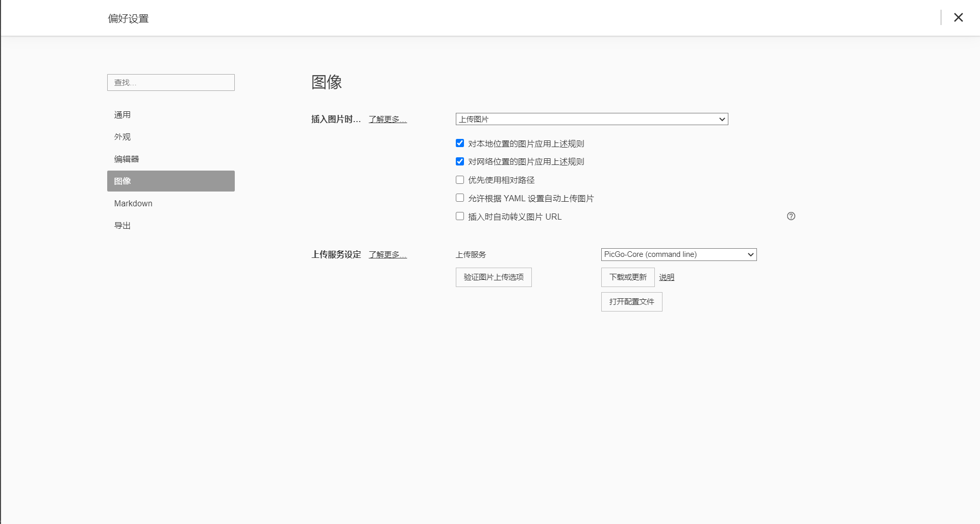Open the PicGo-Core upload service dropdown
This screenshot has width=980, height=524.
click(x=679, y=254)
